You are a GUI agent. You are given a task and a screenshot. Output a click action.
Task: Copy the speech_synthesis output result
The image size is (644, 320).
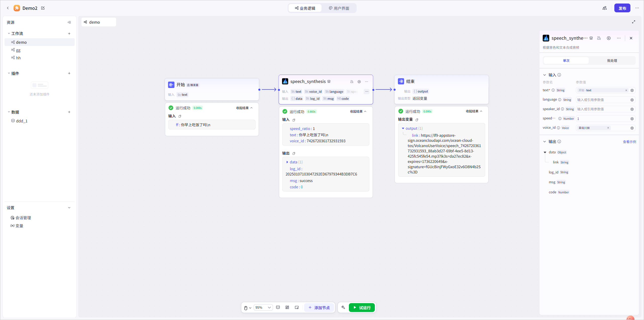pos(294,153)
